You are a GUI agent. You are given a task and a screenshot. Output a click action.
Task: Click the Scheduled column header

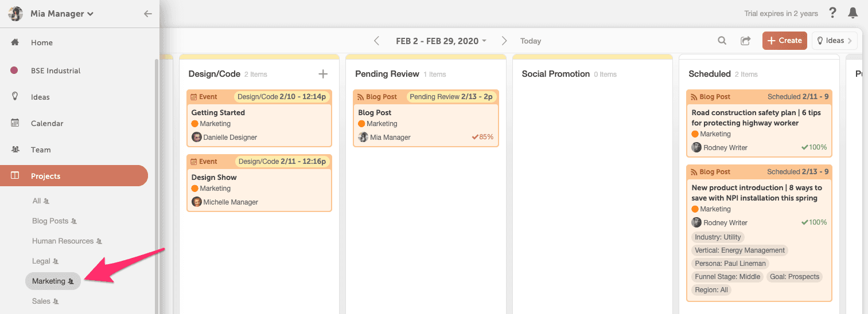[710, 74]
